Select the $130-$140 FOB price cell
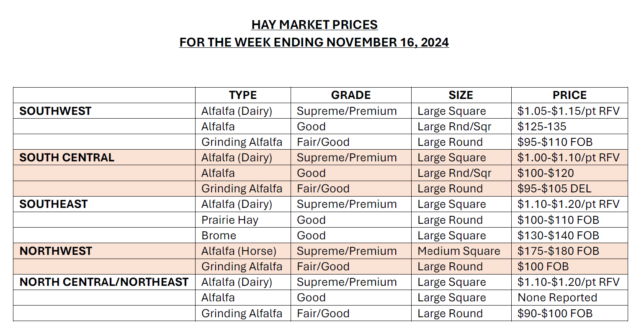This screenshot has height=329, width=644. point(558,236)
